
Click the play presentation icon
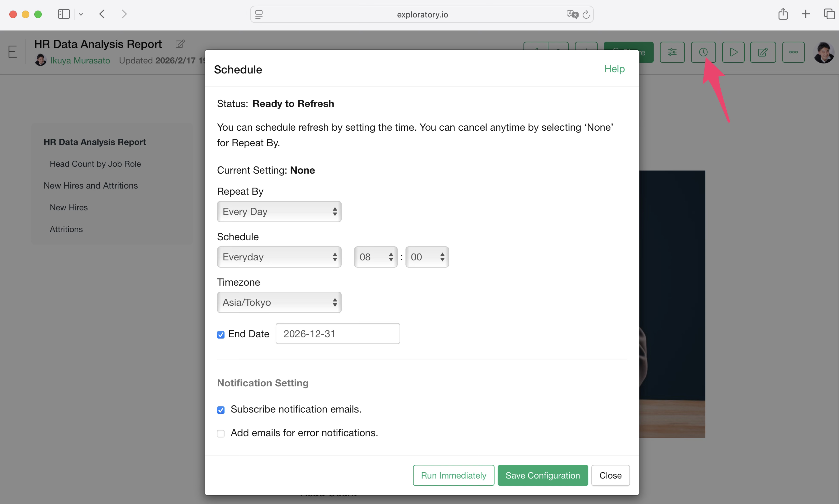point(733,52)
